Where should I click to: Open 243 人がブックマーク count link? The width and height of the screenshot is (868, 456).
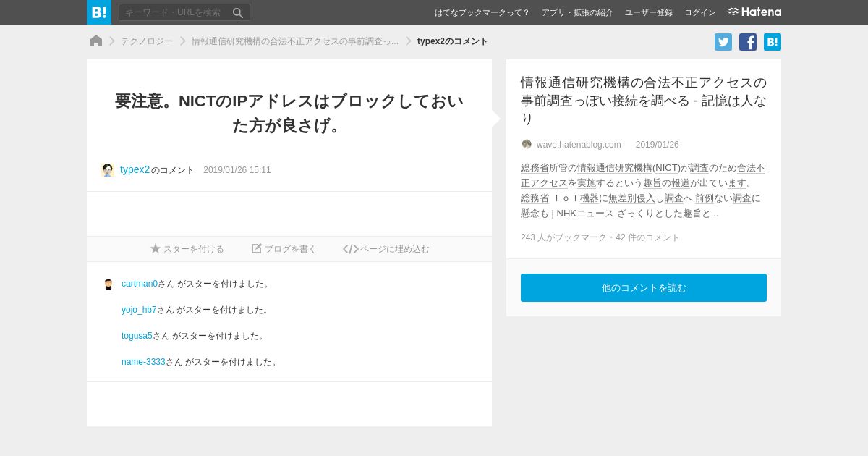click(x=564, y=237)
